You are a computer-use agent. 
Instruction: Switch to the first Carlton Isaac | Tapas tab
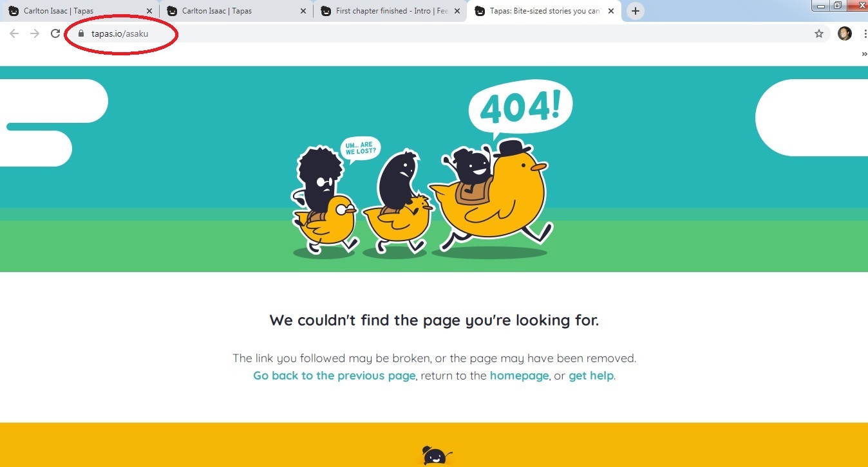79,11
